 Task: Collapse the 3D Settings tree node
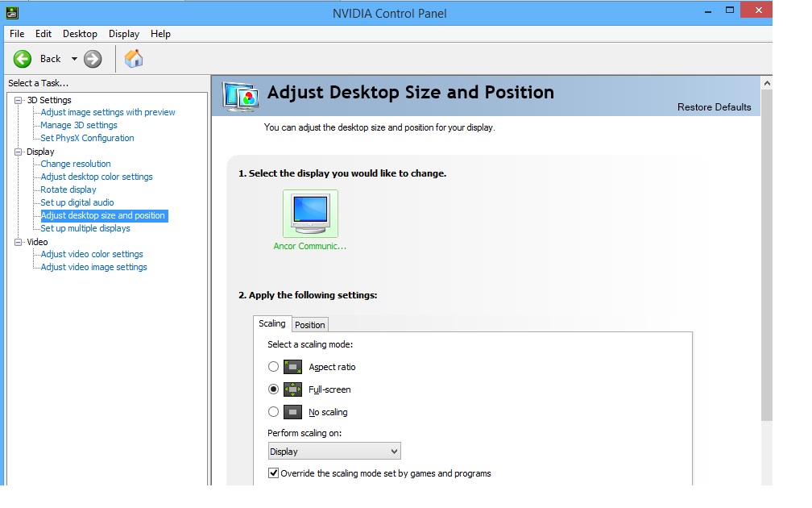[x=18, y=100]
